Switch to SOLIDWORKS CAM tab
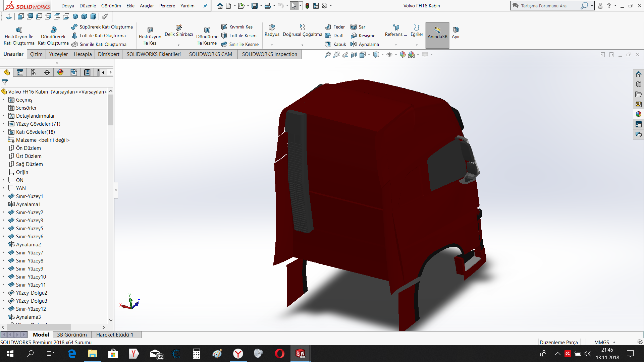The image size is (644, 362). click(x=210, y=54)
